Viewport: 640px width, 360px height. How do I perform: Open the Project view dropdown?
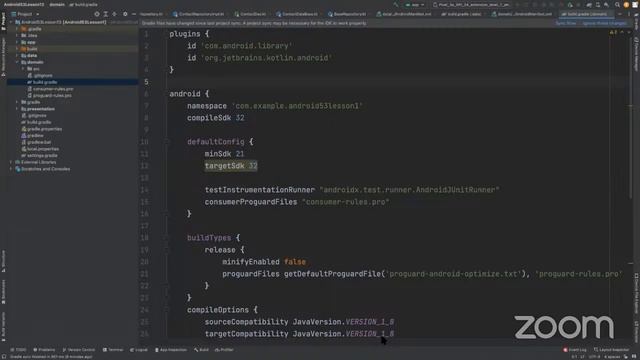(25, 14)
